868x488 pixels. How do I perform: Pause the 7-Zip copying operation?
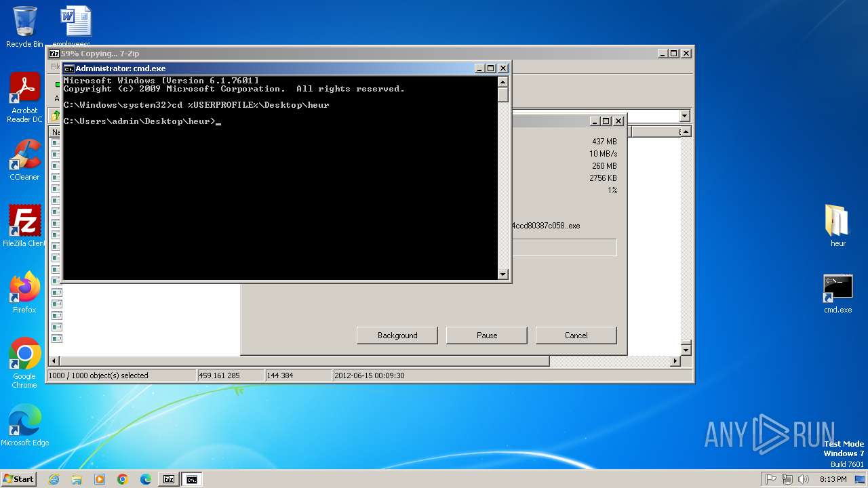click(487, 335)
